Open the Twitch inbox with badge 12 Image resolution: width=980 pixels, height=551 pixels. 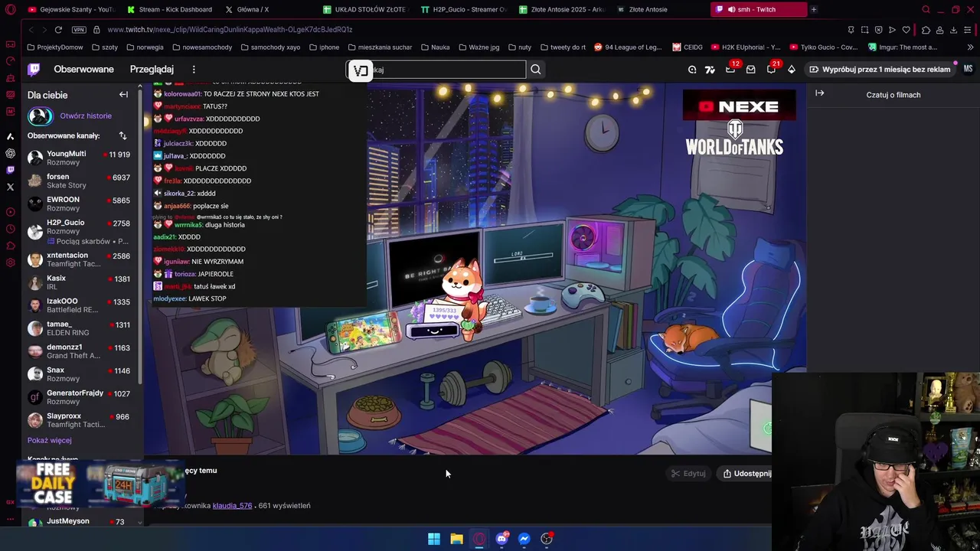coord(731,70)
